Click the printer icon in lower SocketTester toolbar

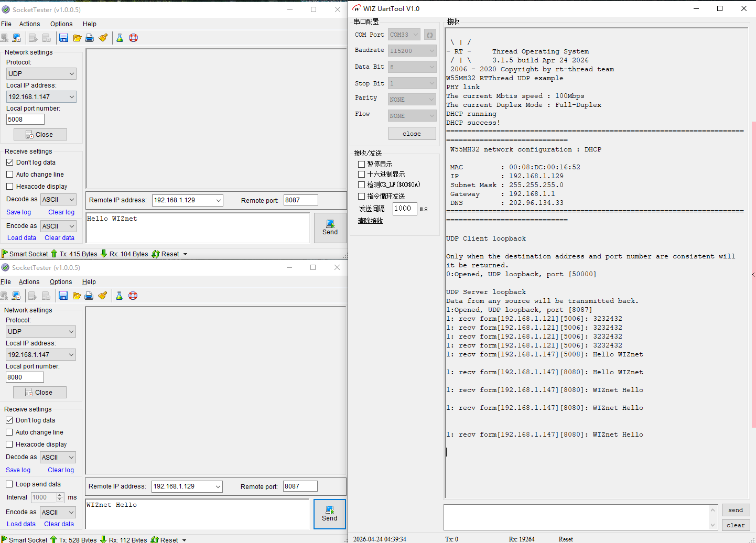pos(89,296)
